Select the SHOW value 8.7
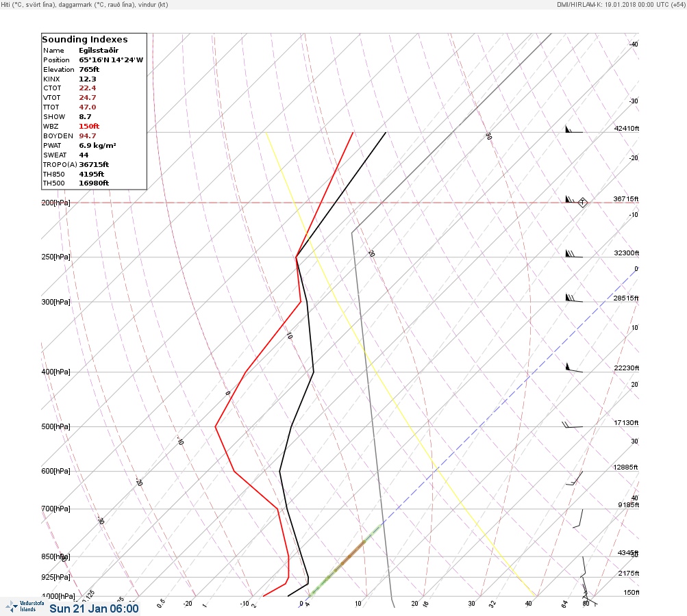 click(85, 117)
